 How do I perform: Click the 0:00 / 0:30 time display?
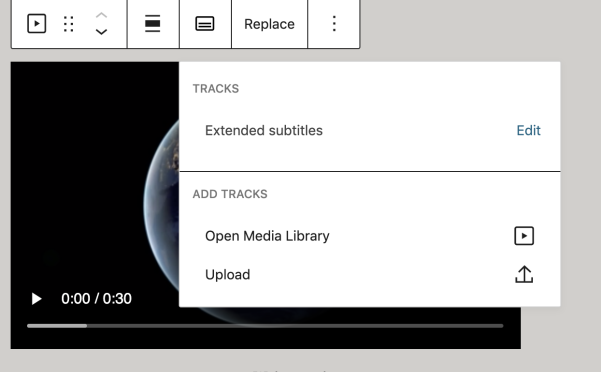pos(96,298)
